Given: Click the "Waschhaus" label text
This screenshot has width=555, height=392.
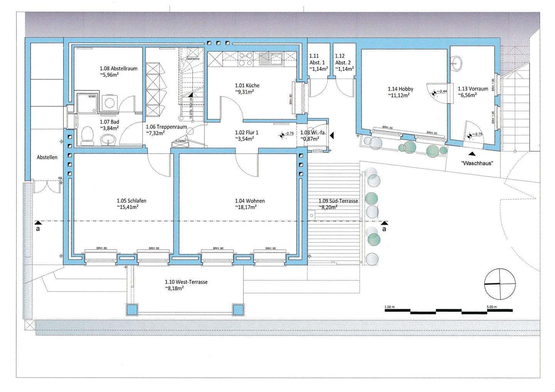Looking at the screenshot, I should pyautogui.click(x=477, y=163).
